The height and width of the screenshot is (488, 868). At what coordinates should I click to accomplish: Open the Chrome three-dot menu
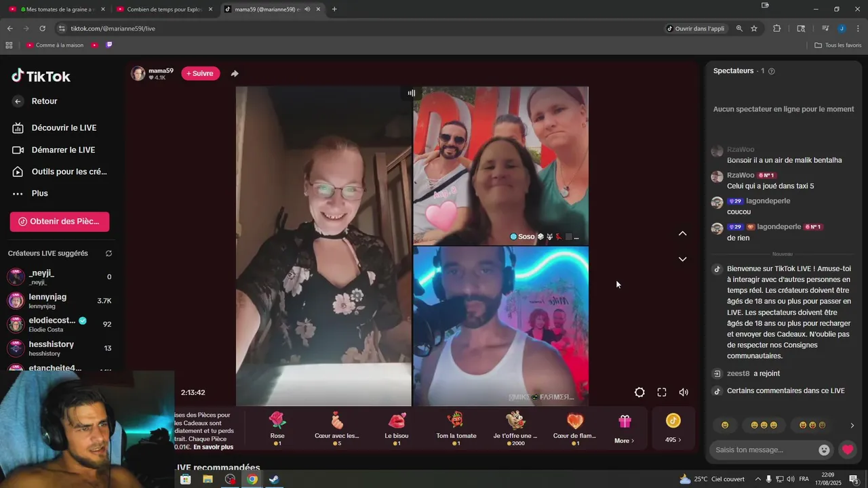859,28
